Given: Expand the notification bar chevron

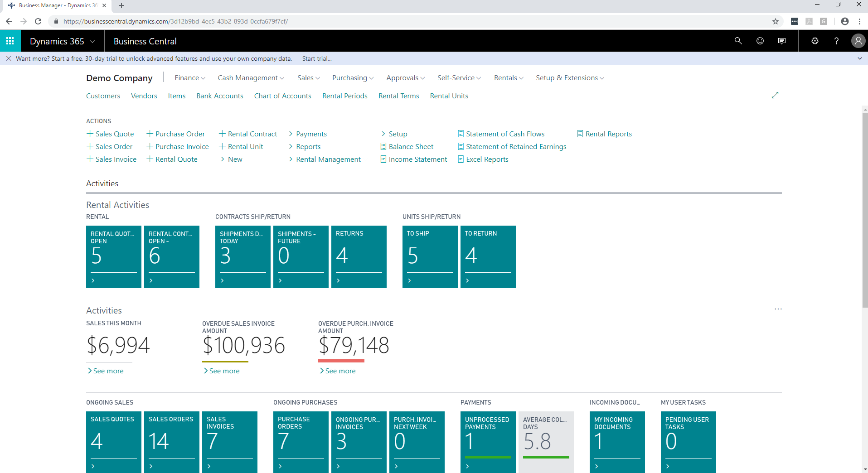Looking at the screenshot, I should tap(860, 58).
